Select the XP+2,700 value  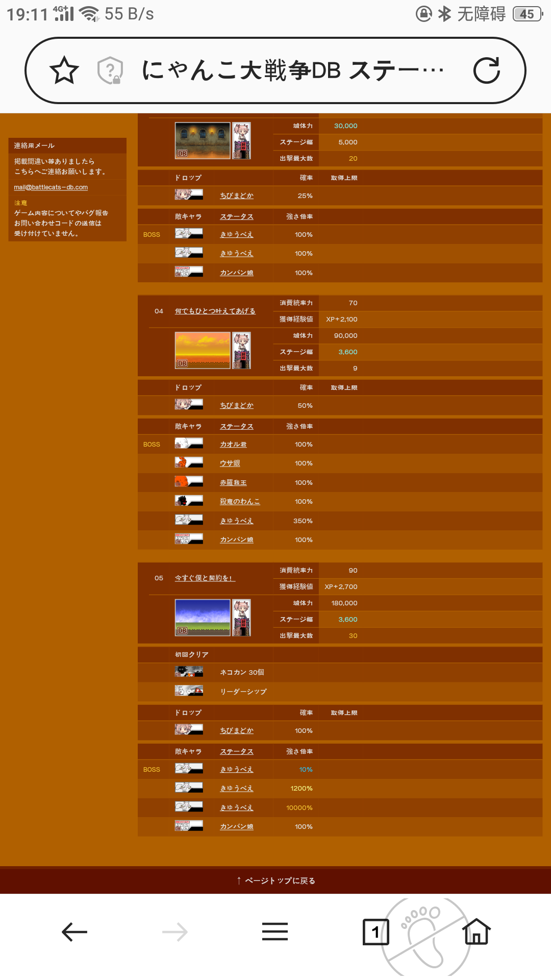coord(341,587)
